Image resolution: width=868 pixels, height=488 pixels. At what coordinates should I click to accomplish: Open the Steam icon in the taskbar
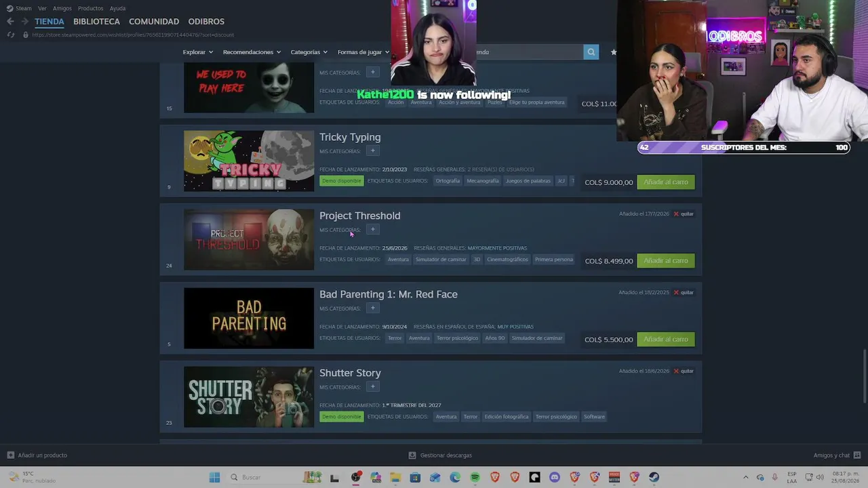654,477
